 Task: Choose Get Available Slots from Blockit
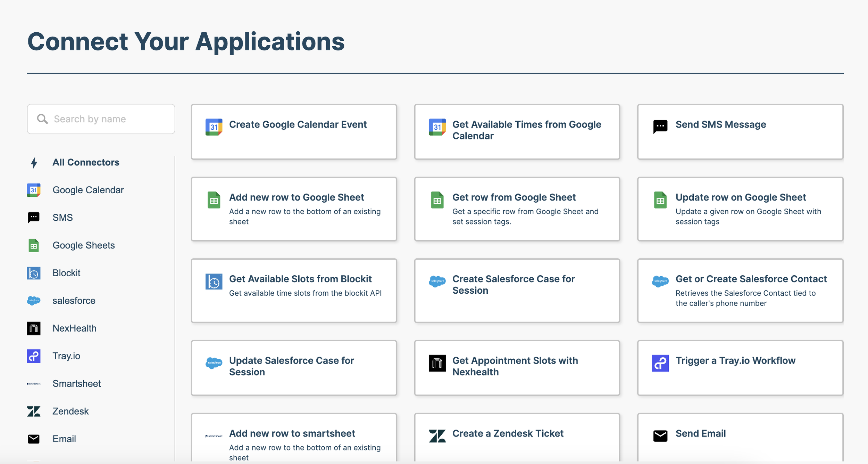(x=294, y=291)
